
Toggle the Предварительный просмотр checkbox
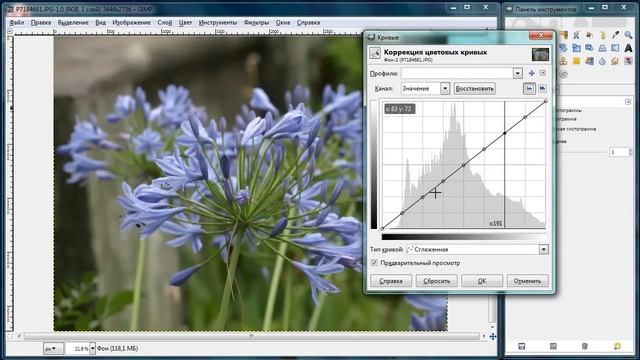tap(374, 263)
